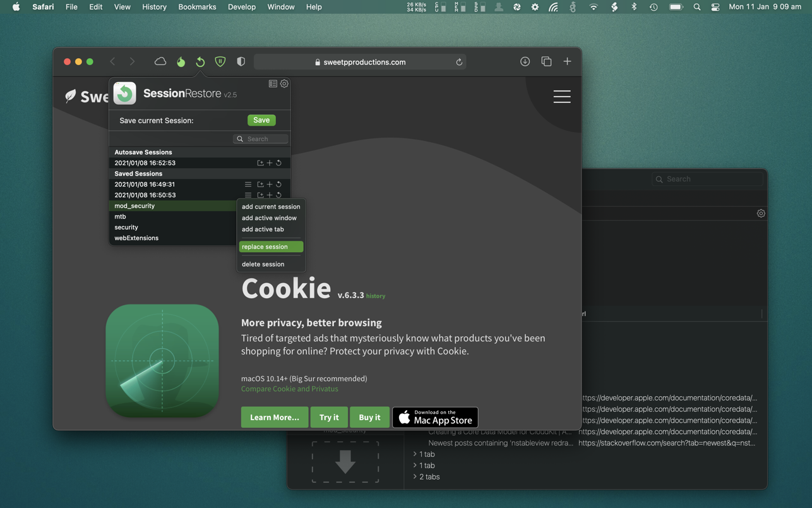Open hamburger menu on the website

tap(561, 96)
